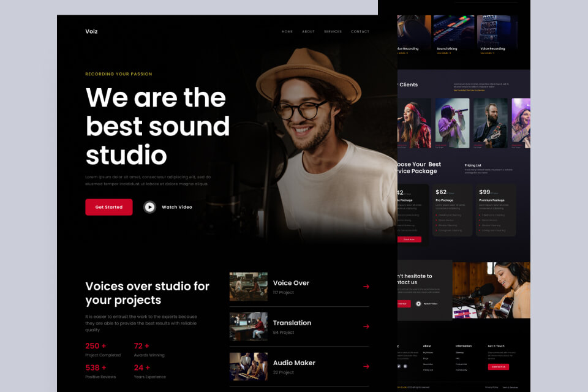Image resolution: width=588 pixels, height=392 pixels.
Task: Click the red arrow beside Audio Maker
Action: [366, 366]
